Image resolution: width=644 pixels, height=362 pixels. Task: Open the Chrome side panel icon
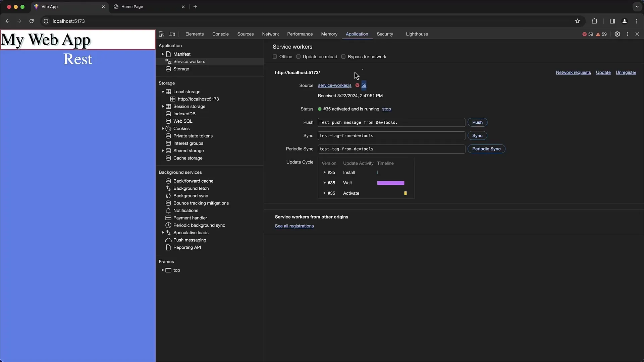coord(612,21)
